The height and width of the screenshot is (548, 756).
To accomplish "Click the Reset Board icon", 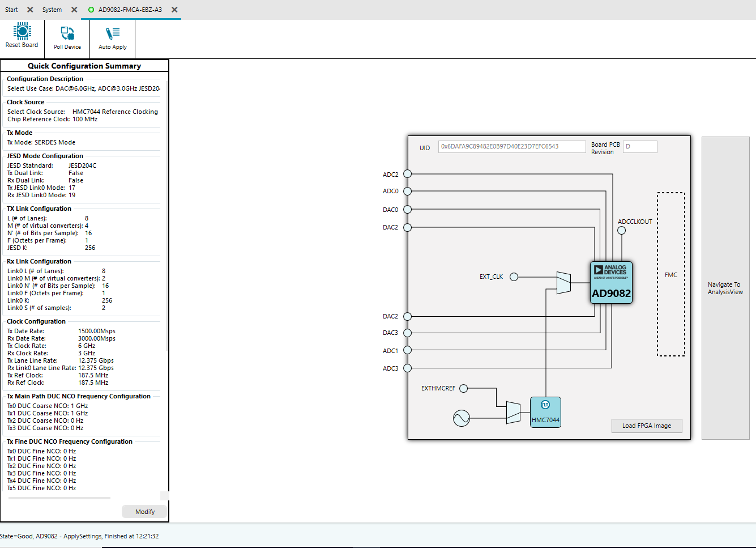I will pyautogui.click(x=22, y=31).
